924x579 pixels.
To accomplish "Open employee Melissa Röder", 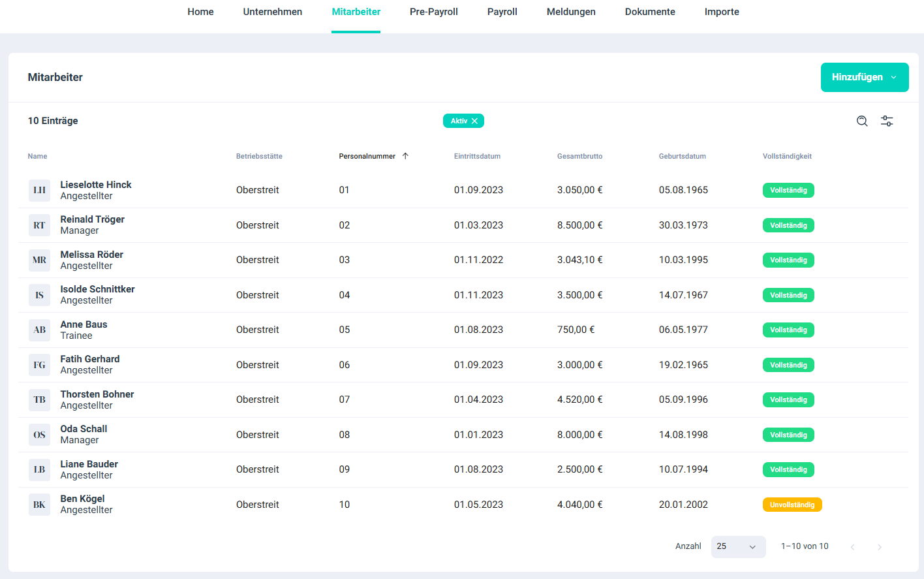I will pos(91,255).
